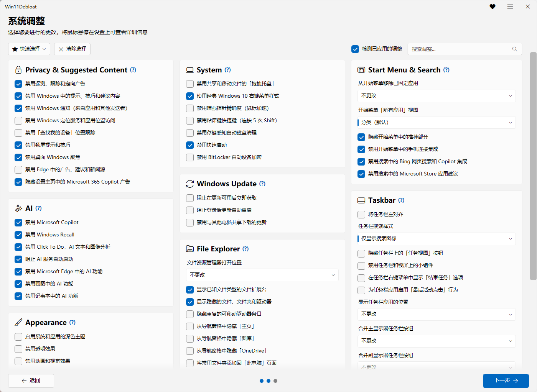This screenshot has height=392, width=537.
Task: Check 禁用任务栏和锁屏上的小组件
Action: 361,266
